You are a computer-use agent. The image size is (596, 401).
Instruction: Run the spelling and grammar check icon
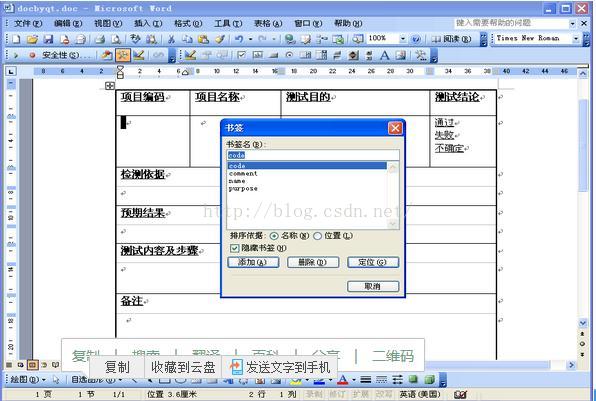pyautogui.click(x=135, y=39)
